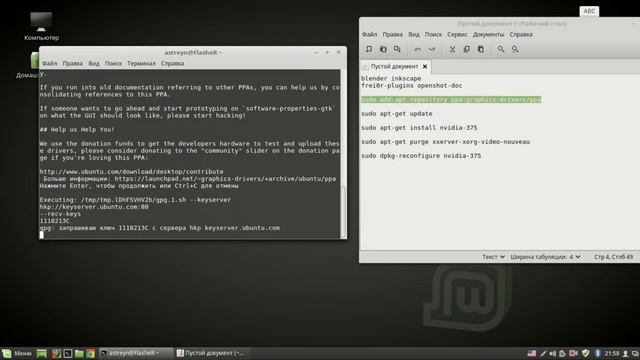Click the volume speaker icon in the tray

pos(553,353)
